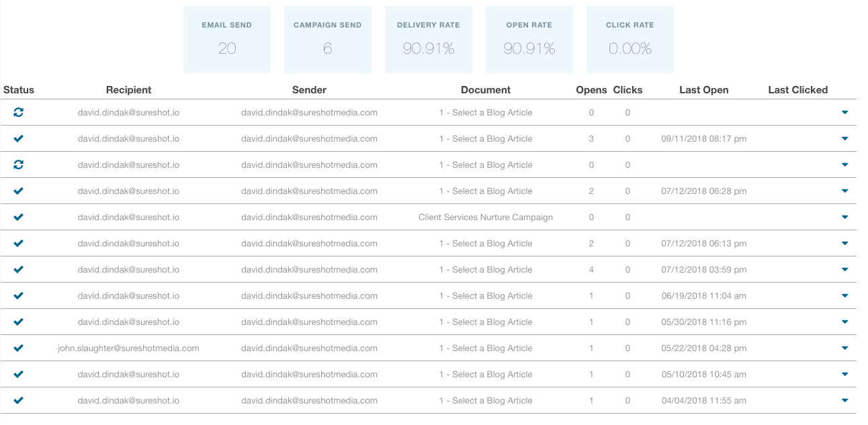Click the document name in the 04/04/2018 row
This screenshot has width=868, height=425.
[486, 401]
